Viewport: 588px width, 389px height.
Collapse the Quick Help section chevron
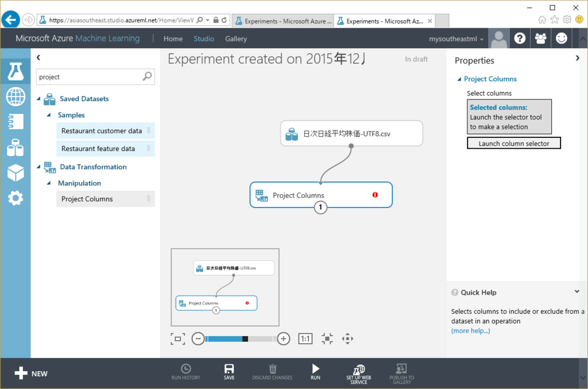[x=577, y=291]
